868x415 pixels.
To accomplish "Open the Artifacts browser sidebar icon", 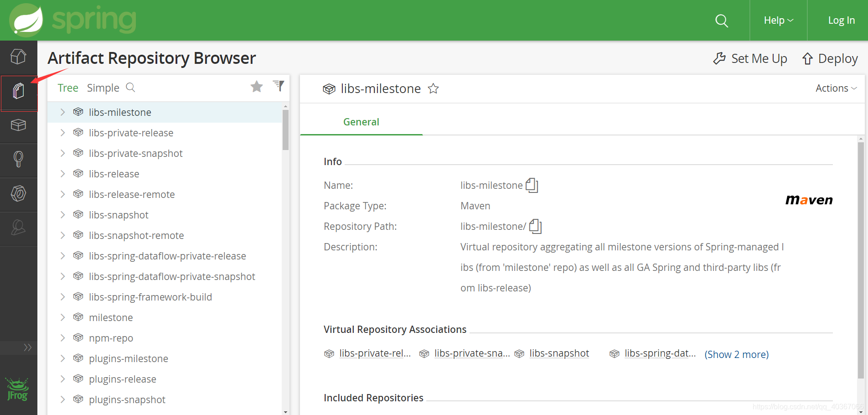I will pos(19,91).
